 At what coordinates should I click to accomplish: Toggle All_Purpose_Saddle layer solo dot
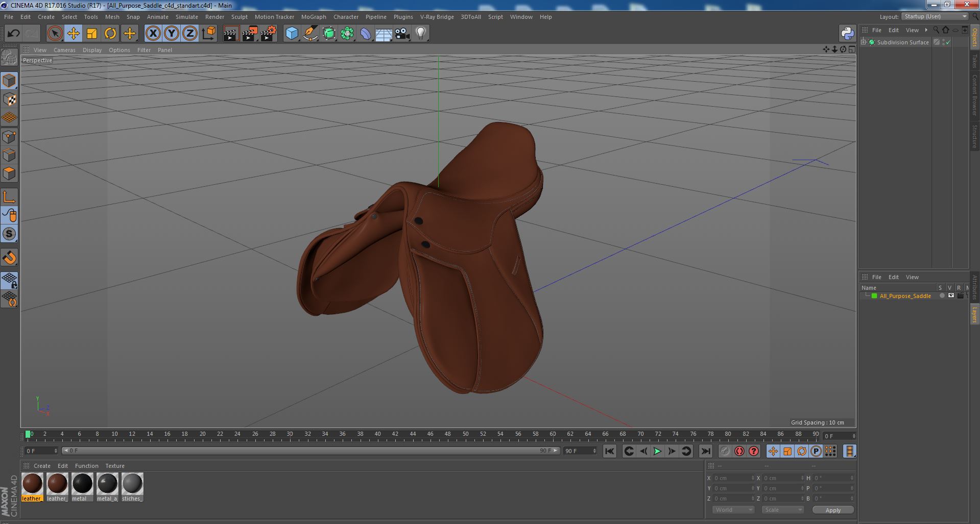[x=942, y=296]
